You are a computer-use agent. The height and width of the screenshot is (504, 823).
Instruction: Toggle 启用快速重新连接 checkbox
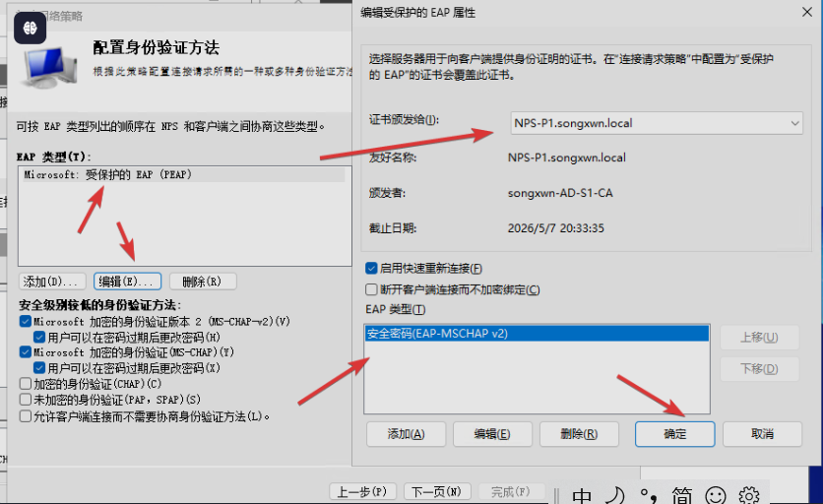point(371,269)
